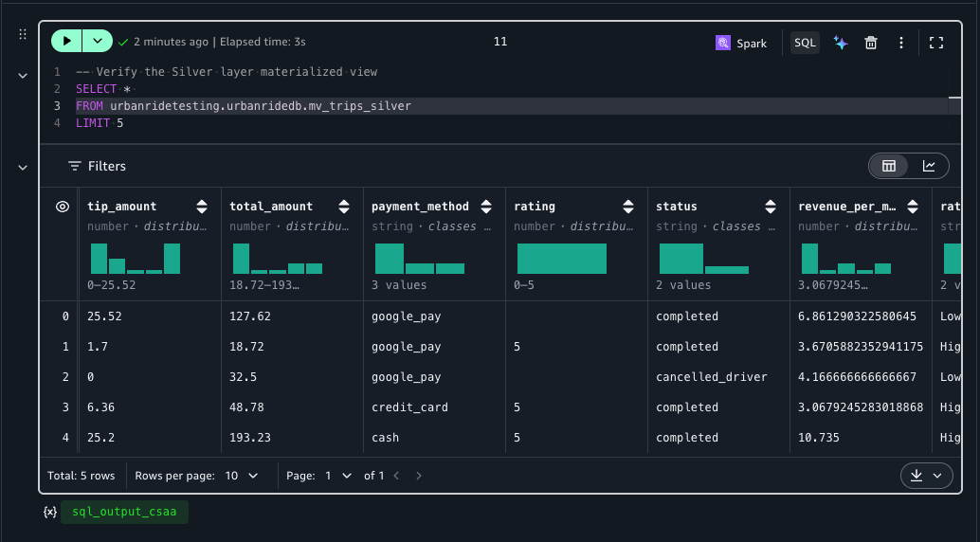
Task: Select cell value 25.52
Action: 104,316
